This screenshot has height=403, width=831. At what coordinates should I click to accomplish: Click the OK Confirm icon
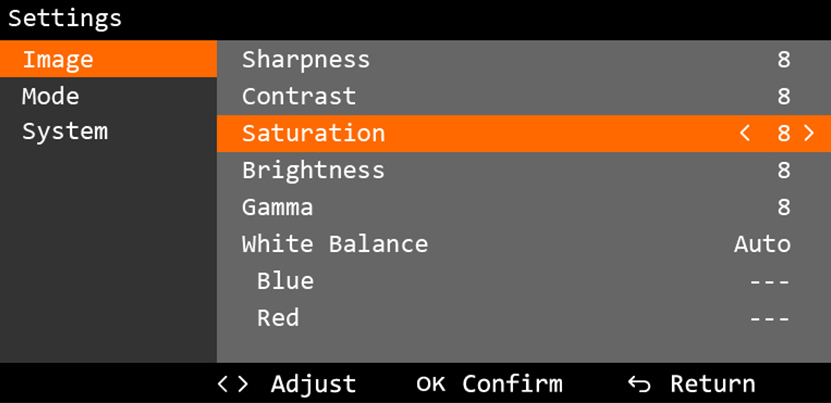pyautogui.click(x=430, y=384)
